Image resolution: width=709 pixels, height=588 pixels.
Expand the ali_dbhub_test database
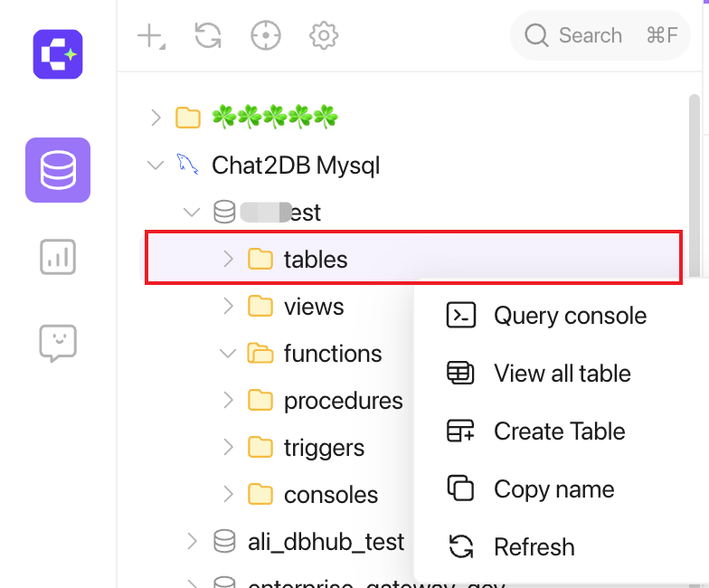click(192, 541)
